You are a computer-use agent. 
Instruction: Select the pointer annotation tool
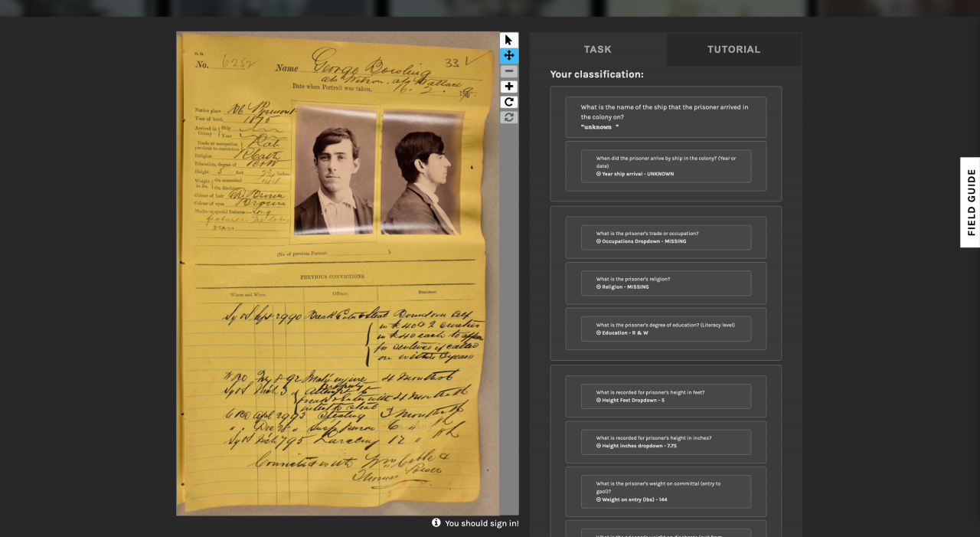tap(509, 40)
